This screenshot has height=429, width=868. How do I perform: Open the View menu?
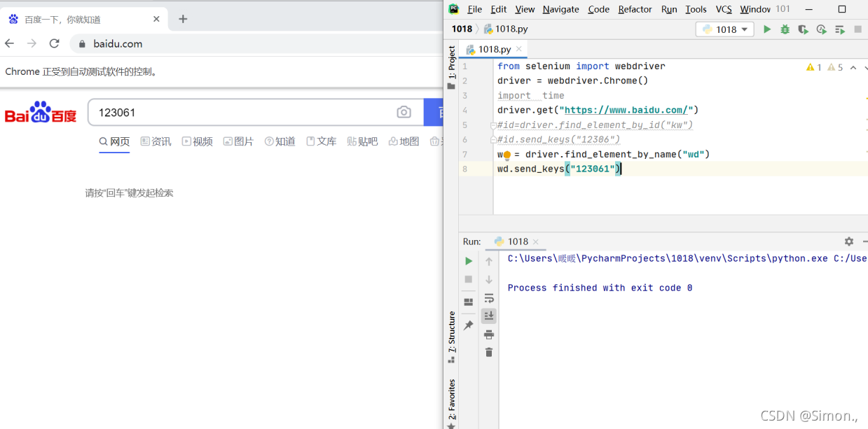[x=525, y=9]
